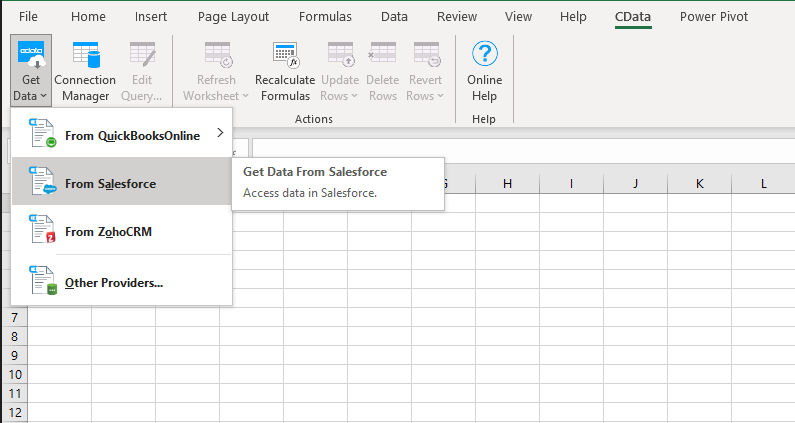Screen dimensions: 795x423
Task: Click Recalculate Formulas icon
Action: [285, 71]
